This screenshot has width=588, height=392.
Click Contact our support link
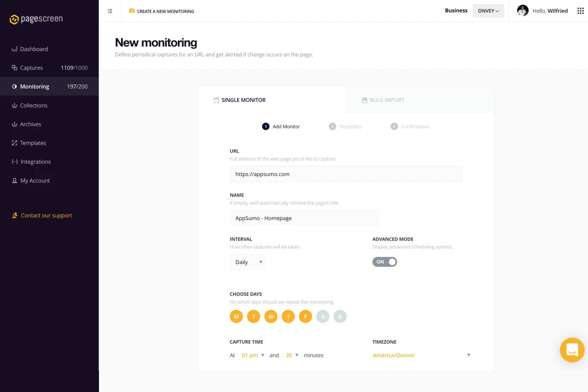pos(47,216)
